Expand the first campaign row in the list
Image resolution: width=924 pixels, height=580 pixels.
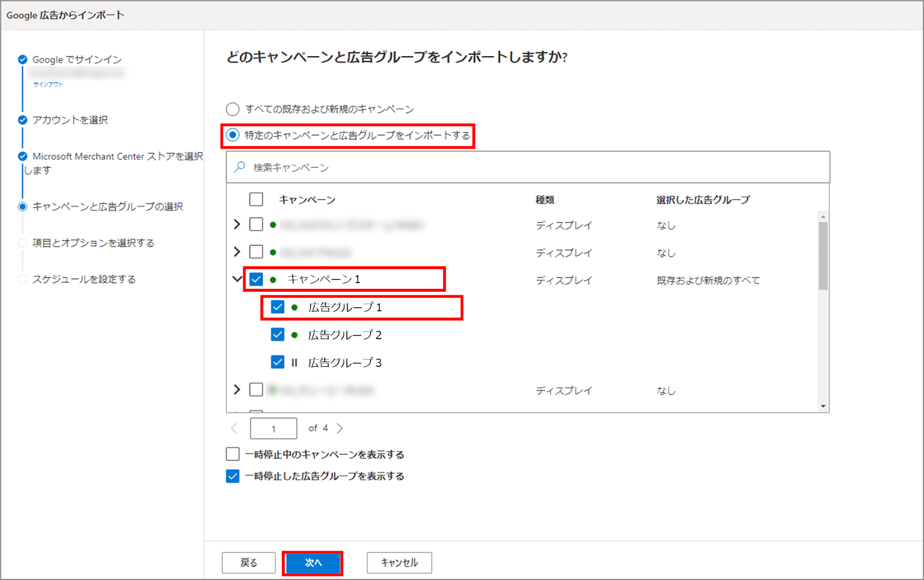237,224
